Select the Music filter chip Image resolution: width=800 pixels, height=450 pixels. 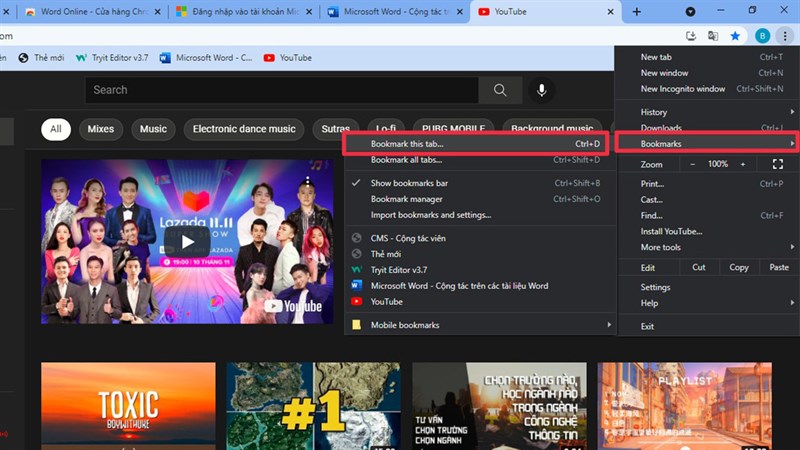(x=153, y=129)
